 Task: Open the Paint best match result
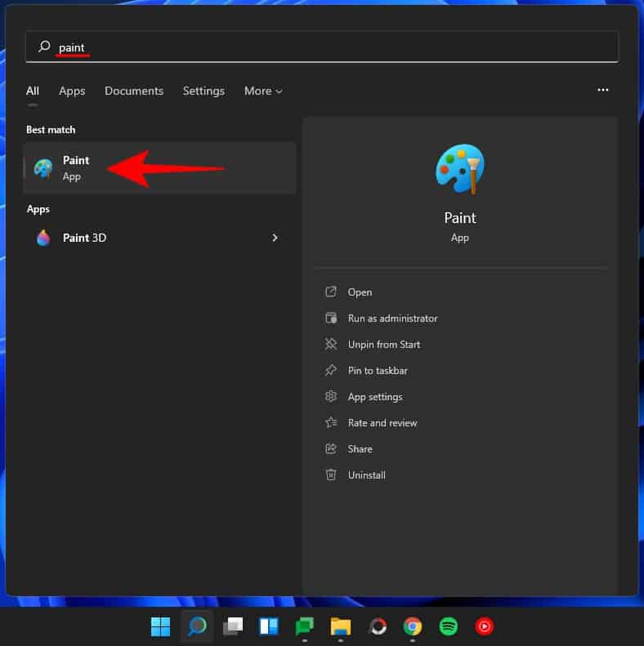pyautogui.click(x=159, y=168)
